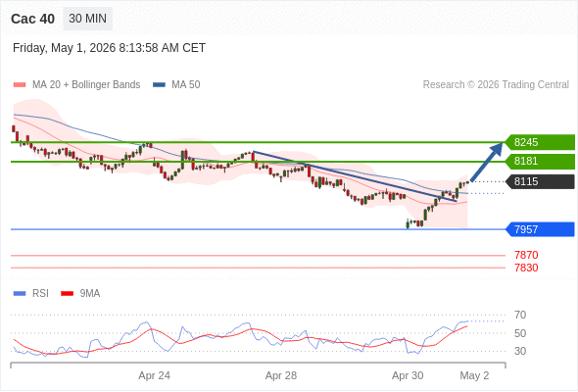
Task: Toggle the MA 50 legend label
Action: click(186, 85)
